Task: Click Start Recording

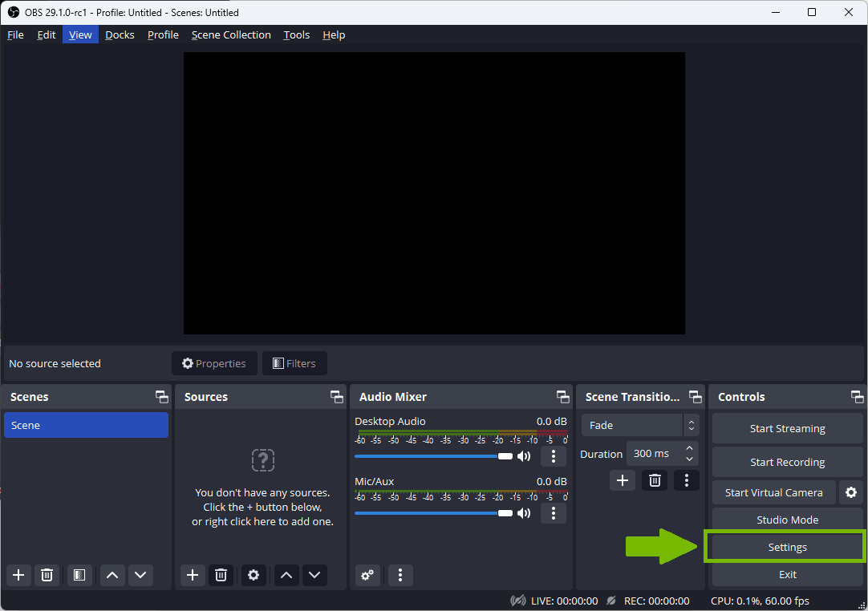Action: (787, 462)
